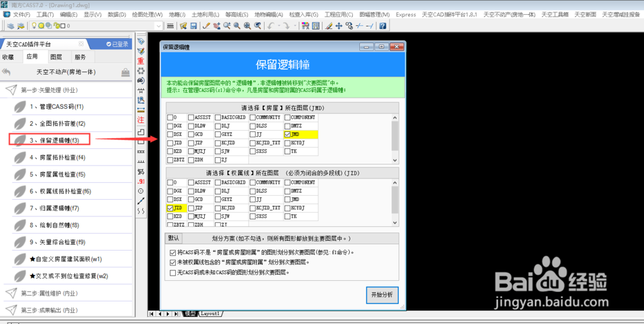
Task: Close the 天空CAD插件平台 panel tab
Action: click(81, 44)
